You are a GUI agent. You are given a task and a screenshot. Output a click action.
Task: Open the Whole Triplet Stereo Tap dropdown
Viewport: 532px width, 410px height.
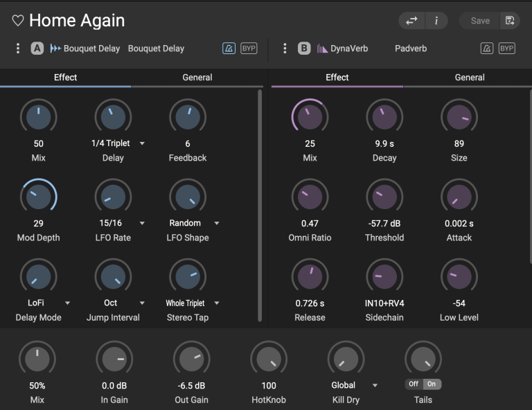(x=217, y=303)
